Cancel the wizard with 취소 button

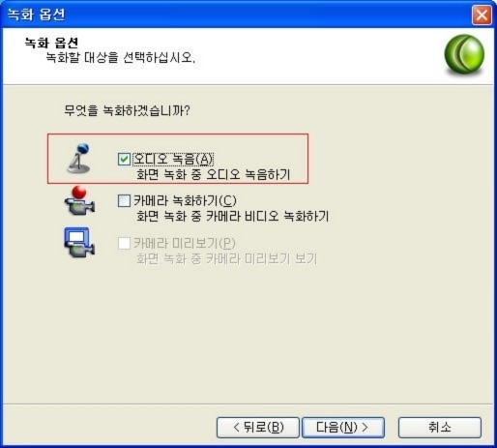[x=440, y=428]
